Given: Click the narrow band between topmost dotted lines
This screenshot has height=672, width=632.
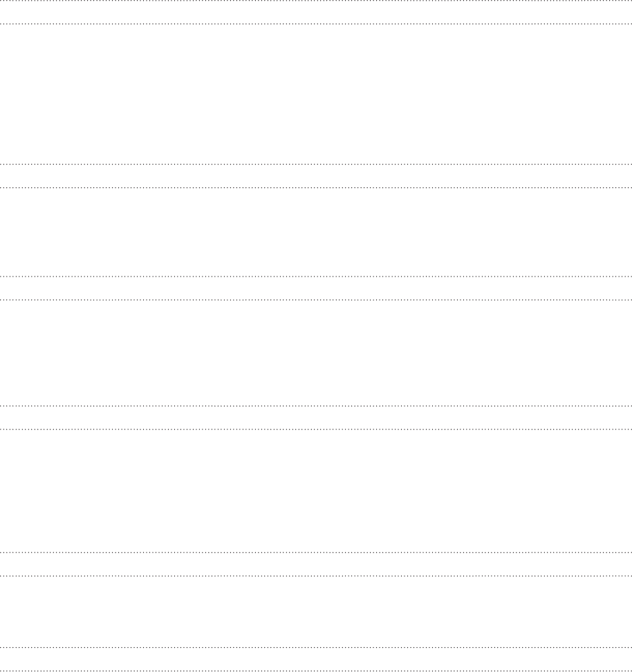Looking at the screenshot, I should (316, 12).
